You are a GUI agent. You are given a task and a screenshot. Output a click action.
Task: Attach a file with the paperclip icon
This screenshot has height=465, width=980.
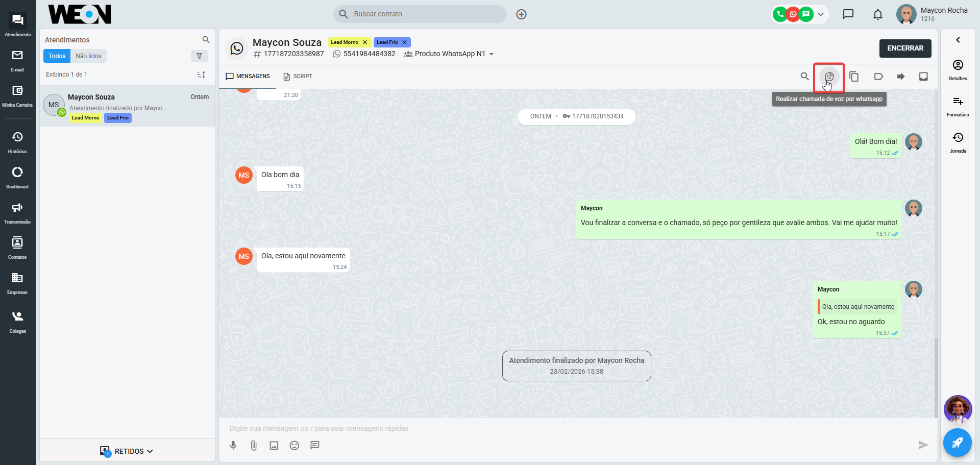pos(254,446)
